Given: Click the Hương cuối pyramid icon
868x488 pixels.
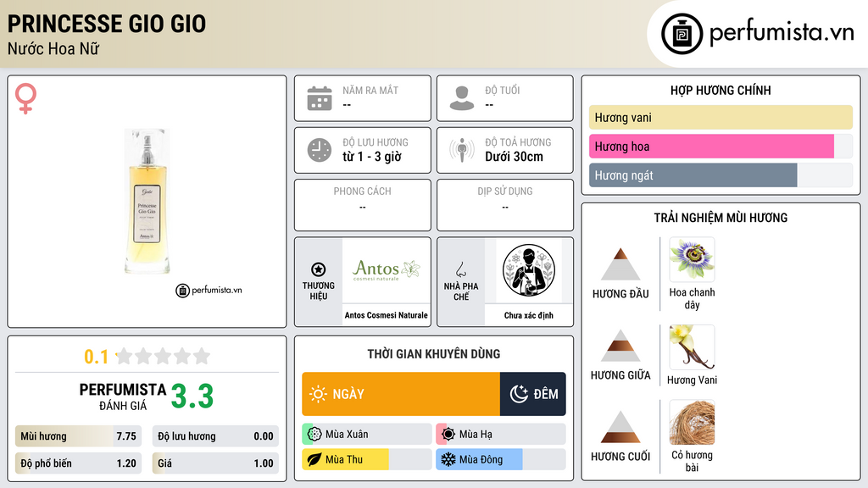Looking at the screenshot, I should click(x=620, y=427).
